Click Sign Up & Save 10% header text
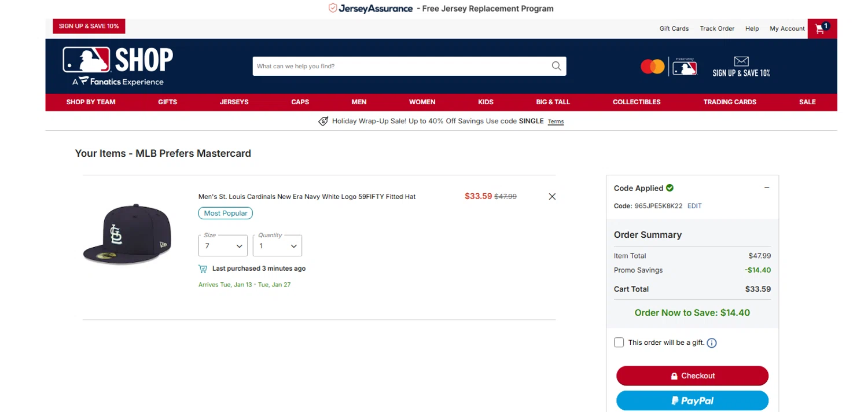 coord(741,73)
